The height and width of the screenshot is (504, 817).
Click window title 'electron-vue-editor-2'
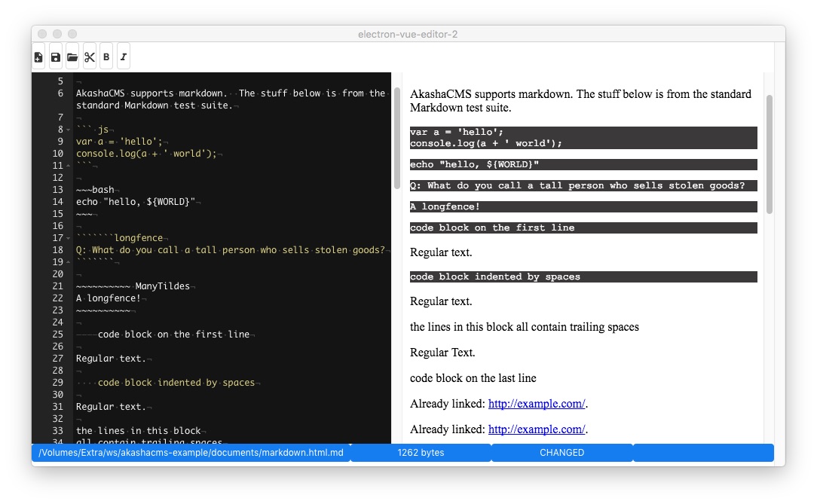[408, 35]
